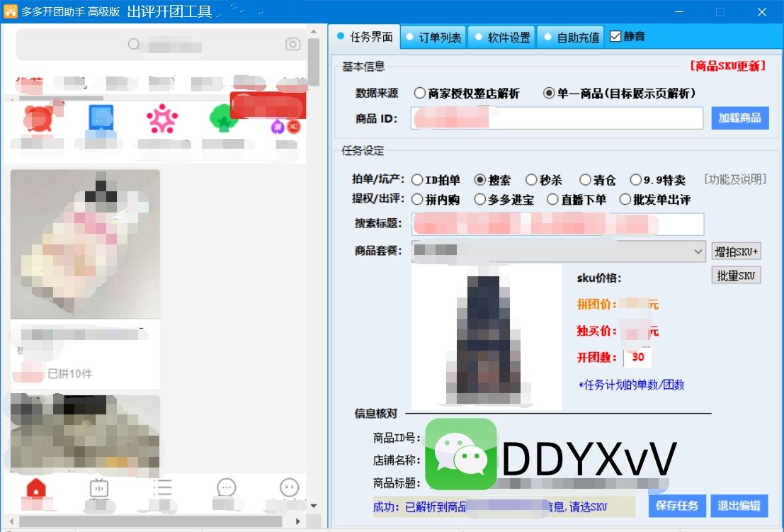
Task: Open the 软件设置 tab
Action: pyautogui.click(x=501, y=38)
